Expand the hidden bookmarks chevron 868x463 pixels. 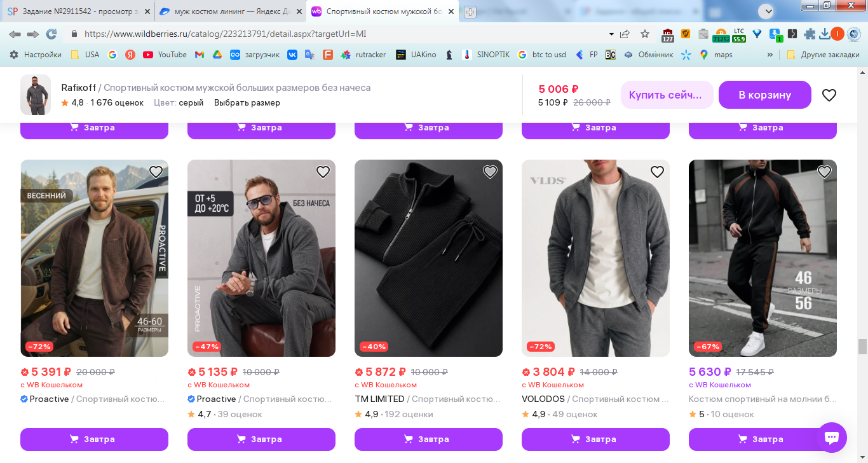pos(770,55)
